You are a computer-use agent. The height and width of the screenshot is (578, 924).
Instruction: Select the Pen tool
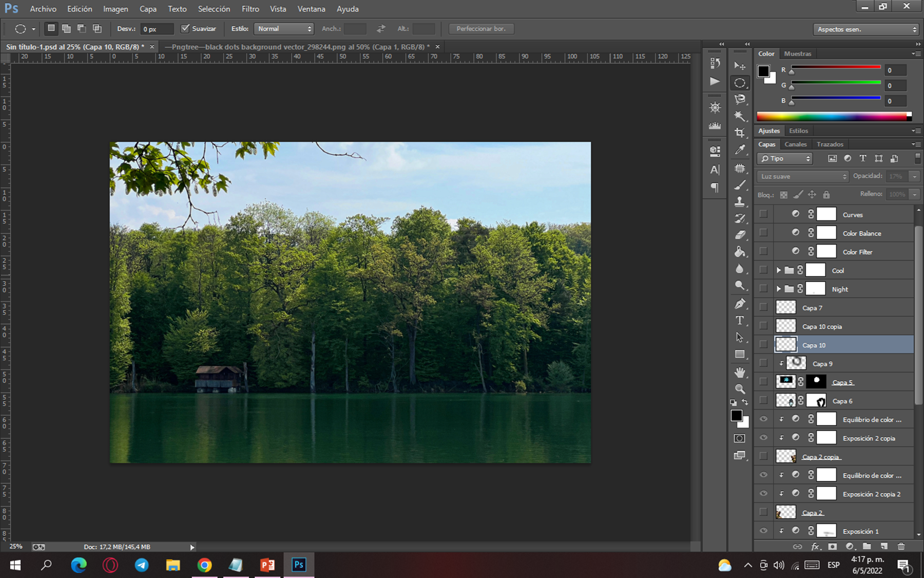coord(740,304)
